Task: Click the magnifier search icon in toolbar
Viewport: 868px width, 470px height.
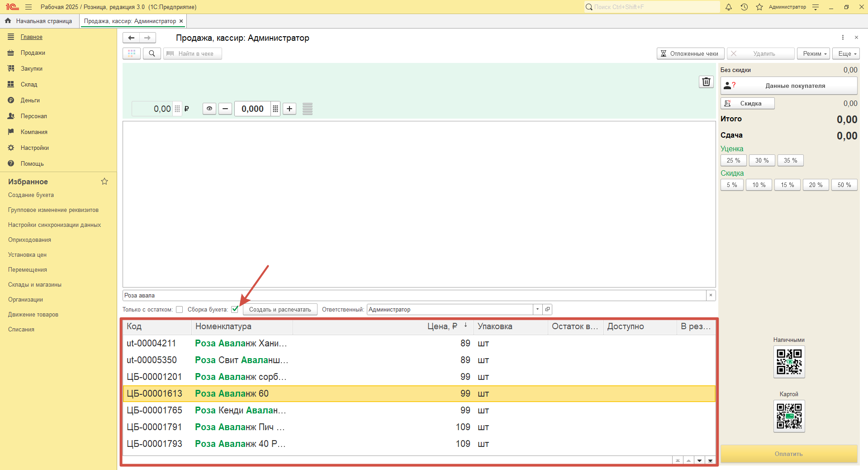Action: (x=152, y=53)
